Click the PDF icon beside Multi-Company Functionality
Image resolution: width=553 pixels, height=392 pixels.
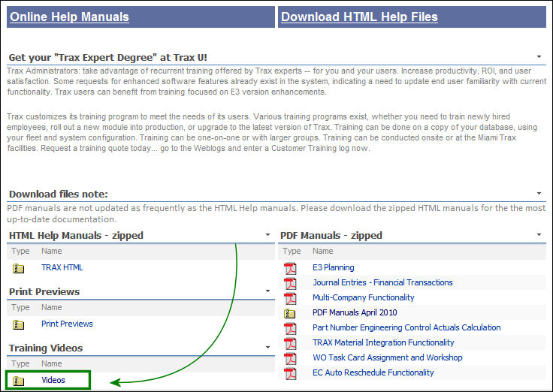point(291,299)
